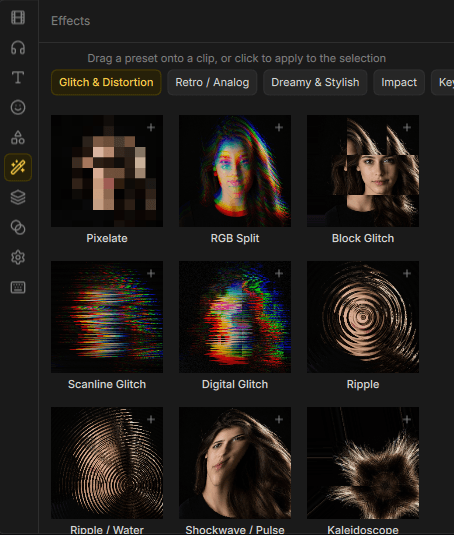The height and width of the screenshot is (535, 454).
Task: Apply the Ripple / Water preset thumbnail
Action: pos(107,463)
